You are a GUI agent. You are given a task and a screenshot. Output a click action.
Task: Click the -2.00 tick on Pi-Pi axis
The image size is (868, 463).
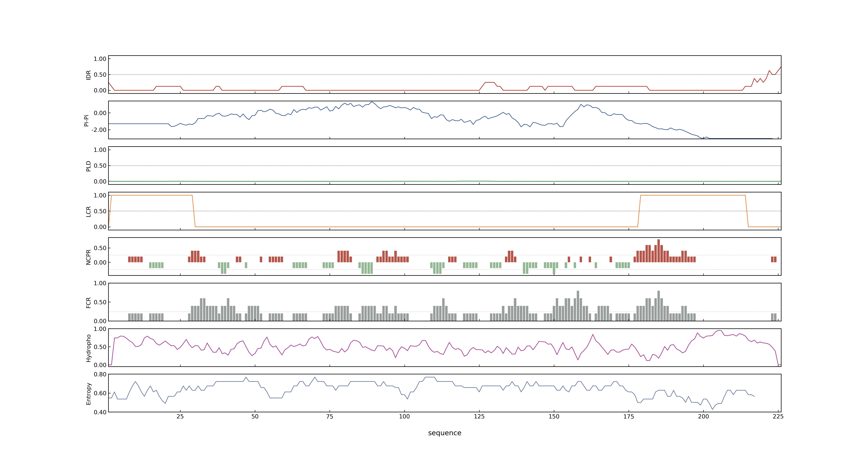99,130
